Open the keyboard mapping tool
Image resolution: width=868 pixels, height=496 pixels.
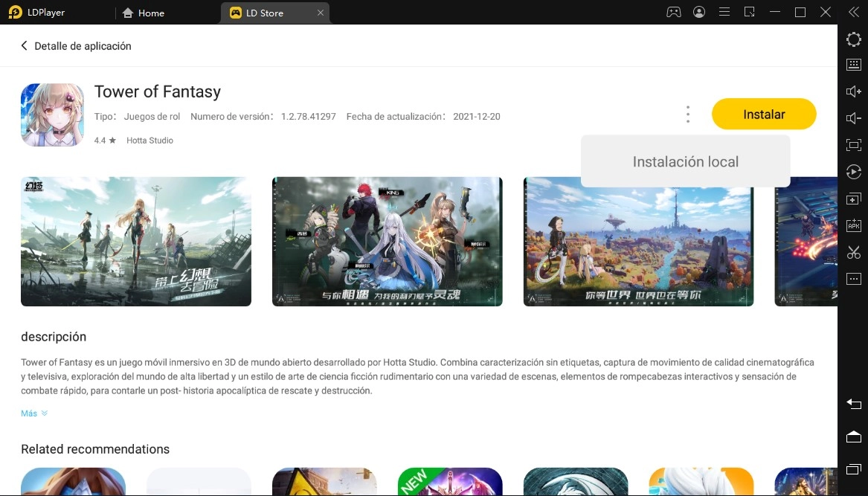click(854, 65)
